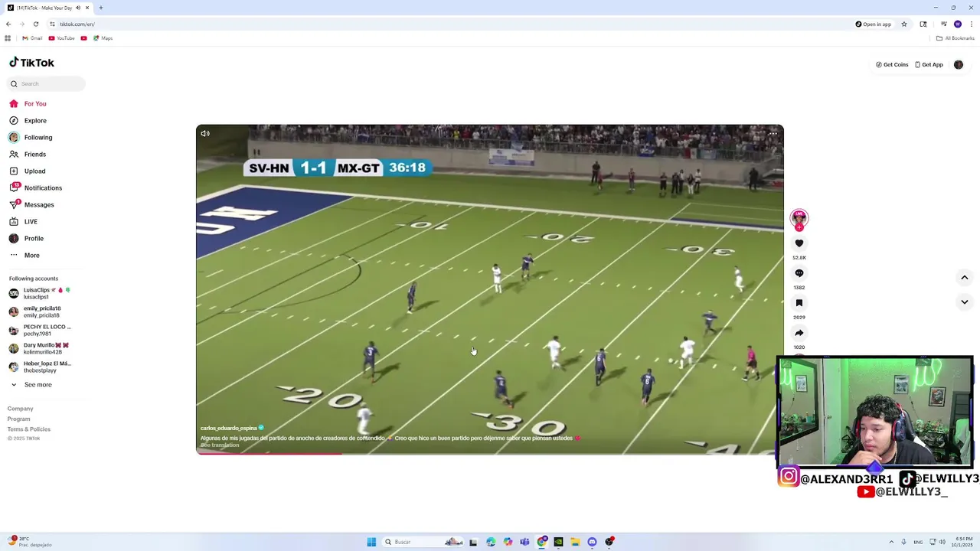Viewport: 980px width, 551px height.
Task: Bookmark the video to favorites
Action: click(x=799, y=303)
